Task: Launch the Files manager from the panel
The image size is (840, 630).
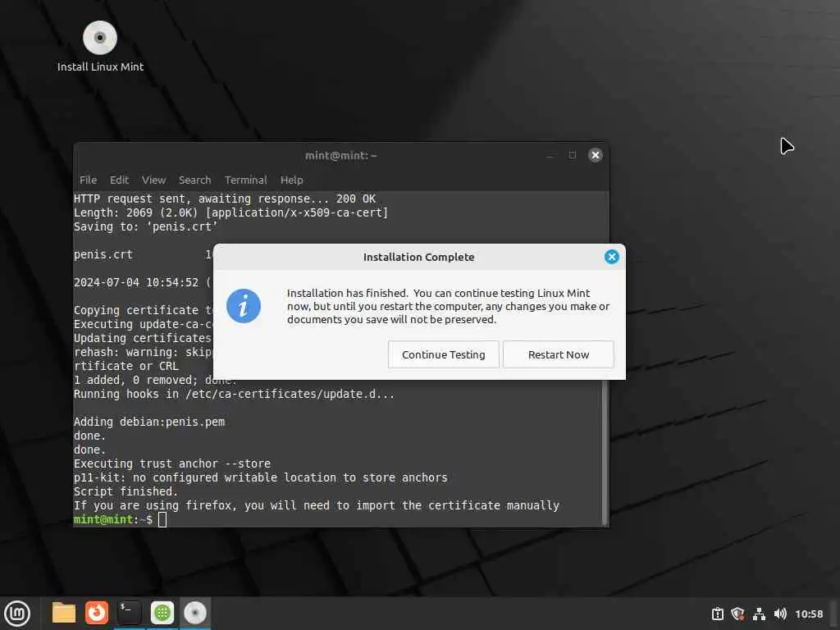Action: (64, 613)
